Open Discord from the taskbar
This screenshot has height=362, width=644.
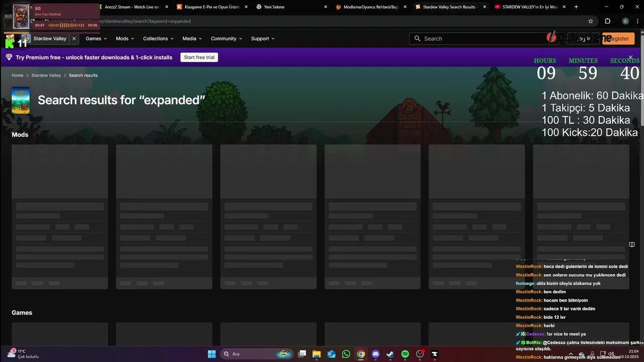point(375,354)
